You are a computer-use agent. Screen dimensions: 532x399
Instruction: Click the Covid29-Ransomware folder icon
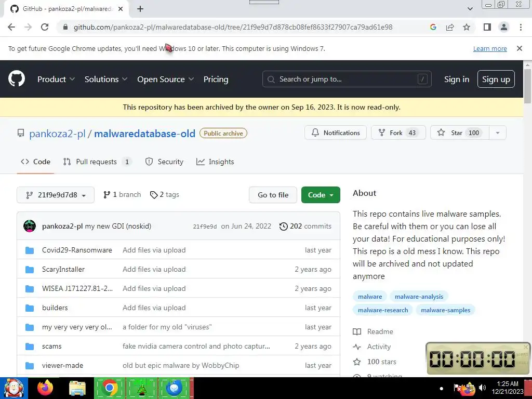click(30, 250)
